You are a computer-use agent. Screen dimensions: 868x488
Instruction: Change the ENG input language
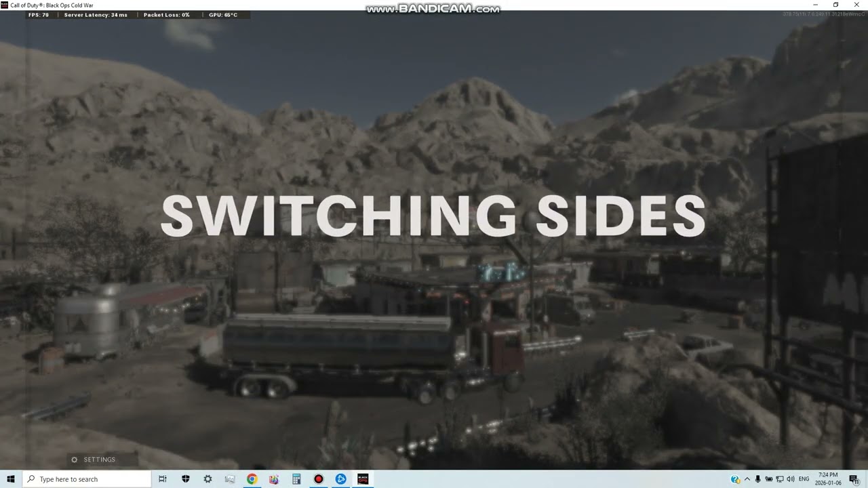[x=804, y=479]
